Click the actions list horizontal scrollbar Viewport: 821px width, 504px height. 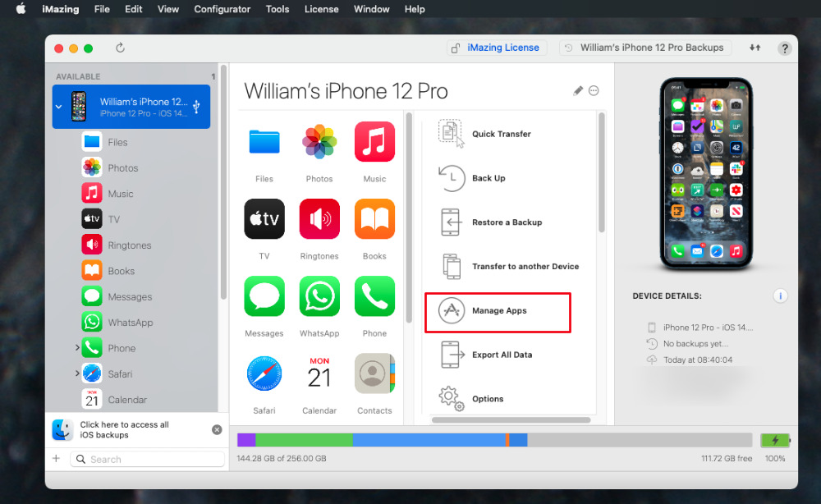(511, 419)
